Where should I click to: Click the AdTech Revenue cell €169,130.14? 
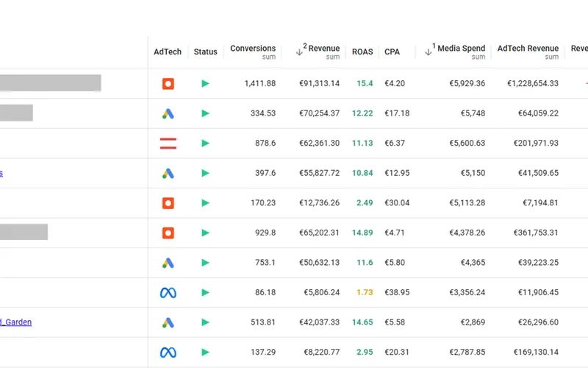(536, 352)
